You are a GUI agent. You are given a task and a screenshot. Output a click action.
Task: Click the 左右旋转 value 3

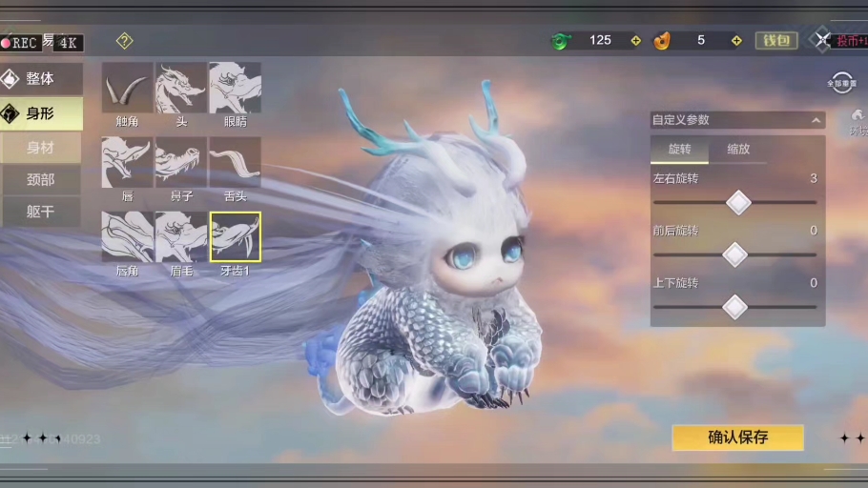point(814,178)
